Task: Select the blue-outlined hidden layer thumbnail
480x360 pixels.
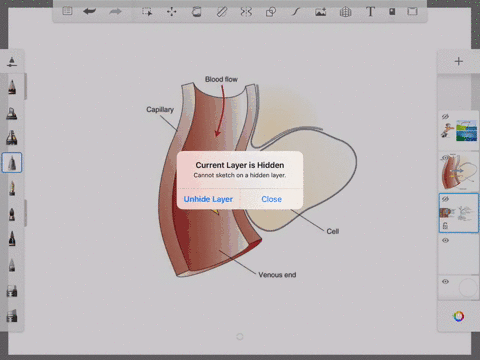Action: click(x=459, y=213)
